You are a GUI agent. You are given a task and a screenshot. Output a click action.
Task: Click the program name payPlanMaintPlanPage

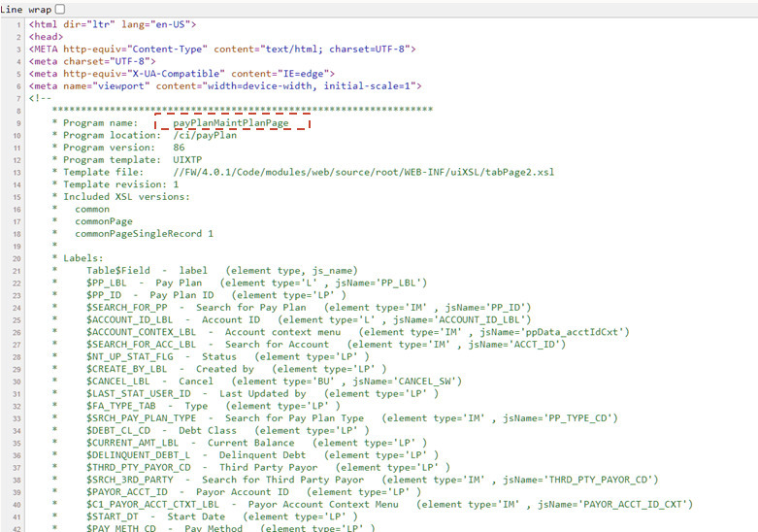coord(231,123)
